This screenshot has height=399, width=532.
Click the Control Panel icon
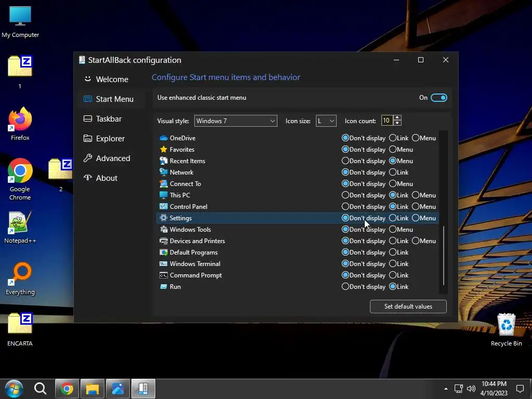point(164,207)
